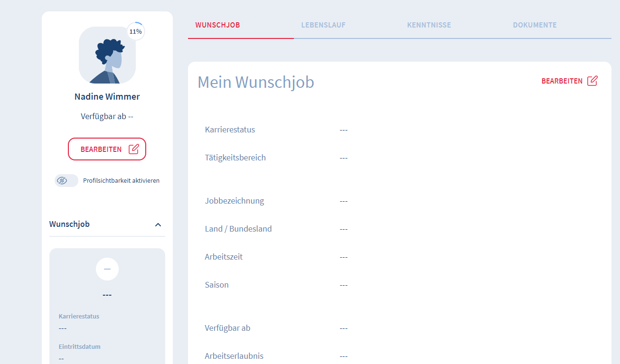Image resolution: width=620 pixels, height=364 pixels.
Task: Click the Wunschjob heading in the sidebar
Action: pyautogui.click(x=70, y=224)
